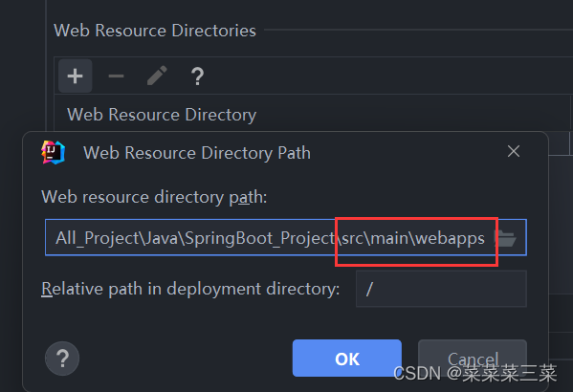Image resolution: width=573 pixels, height=392 pixels.
Task: Click Relative path in deployment directory label
Action: pyautogui.click(x=190, y=289)
